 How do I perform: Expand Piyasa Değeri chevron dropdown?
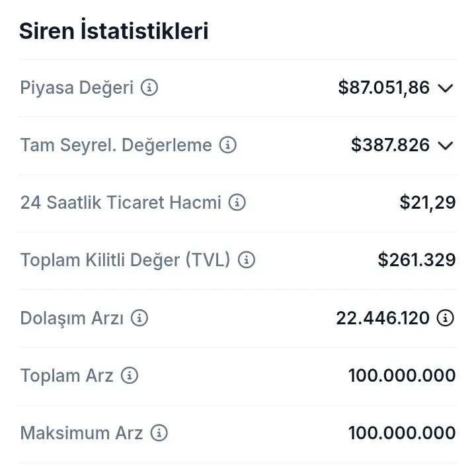[x=446, y=89]
